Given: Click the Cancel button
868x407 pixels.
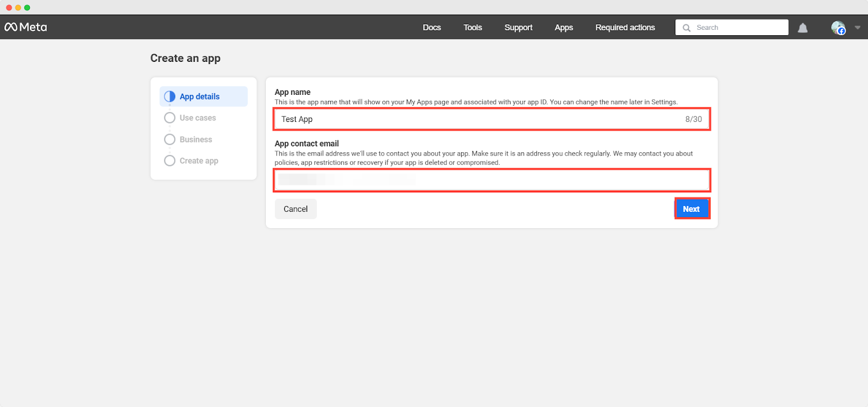Looking at the screenshot, I should (x=296, y=209).
